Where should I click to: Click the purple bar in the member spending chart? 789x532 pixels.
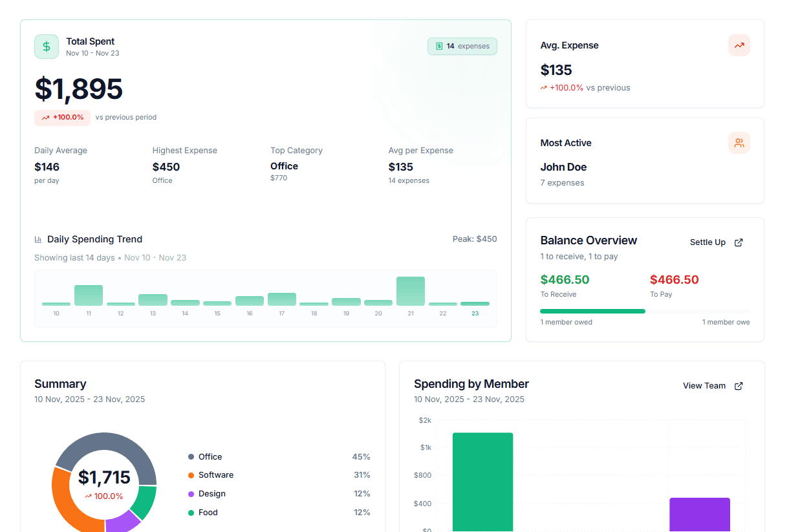click(700, 515)
